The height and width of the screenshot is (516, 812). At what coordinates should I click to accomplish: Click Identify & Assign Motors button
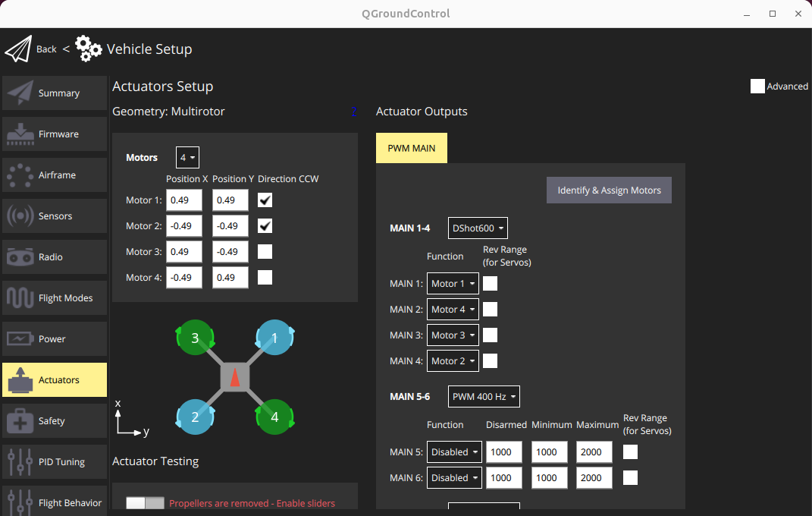coord(609,190)
